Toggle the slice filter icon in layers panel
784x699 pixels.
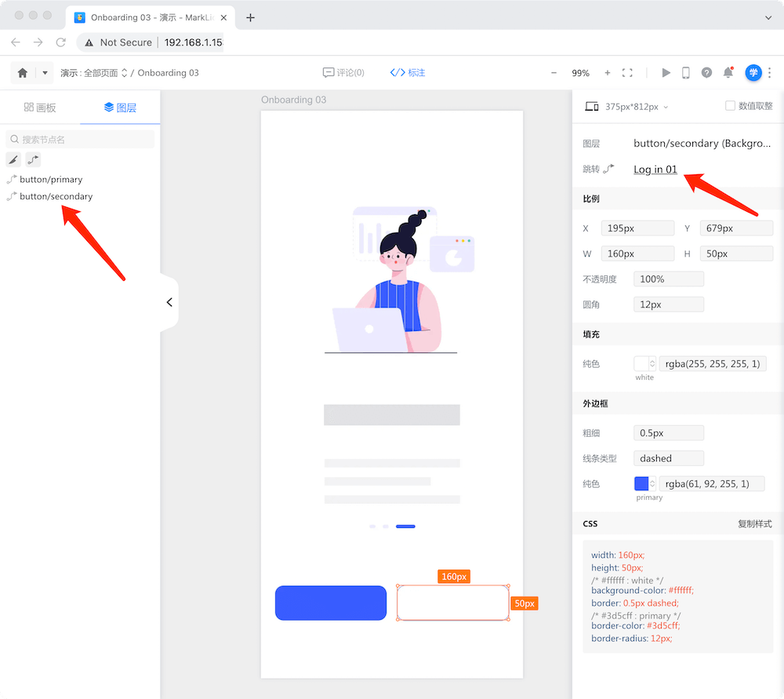coord(13,160)
